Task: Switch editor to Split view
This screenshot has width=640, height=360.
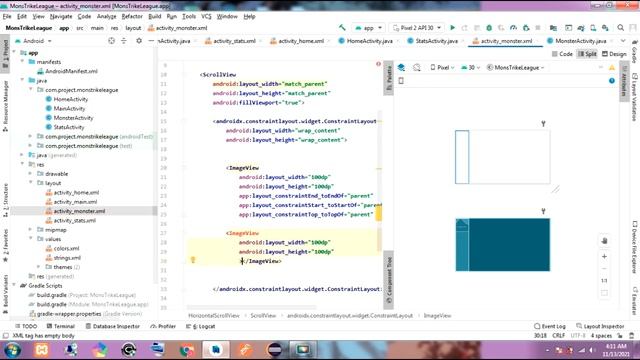Action: (x=587, y=54)
